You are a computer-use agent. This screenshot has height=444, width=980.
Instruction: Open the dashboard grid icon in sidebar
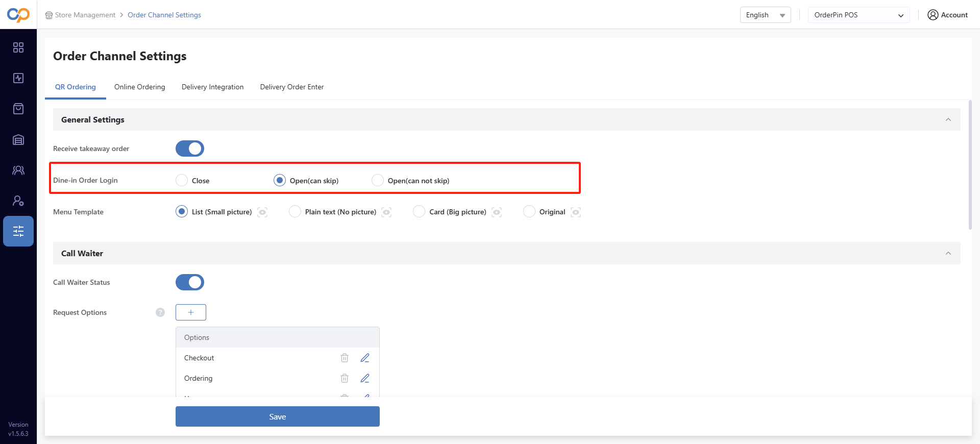[x=18, y=47]
